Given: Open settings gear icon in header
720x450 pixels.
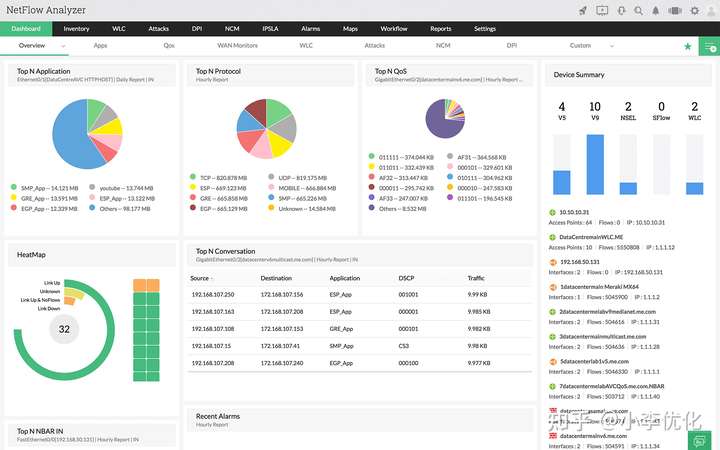Looking at the screenshot, I should coord(695,11).
